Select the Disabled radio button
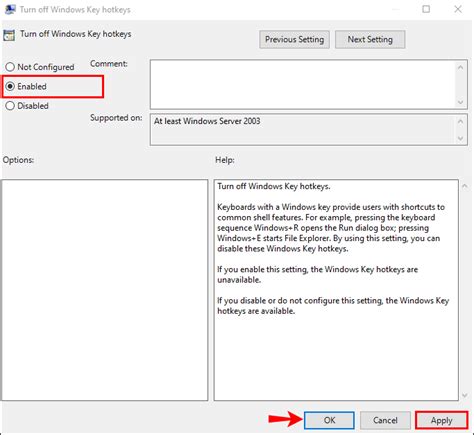The height and width of the screenshot is (435, 474). coord(10,106)
